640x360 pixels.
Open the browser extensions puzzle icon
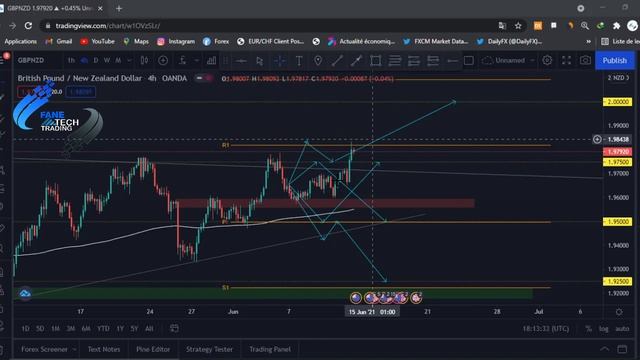click(x=616, y=26)
